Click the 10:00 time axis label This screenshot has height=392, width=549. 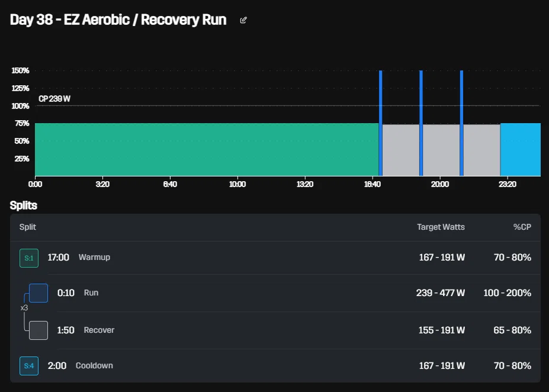[x=237, y=184]
